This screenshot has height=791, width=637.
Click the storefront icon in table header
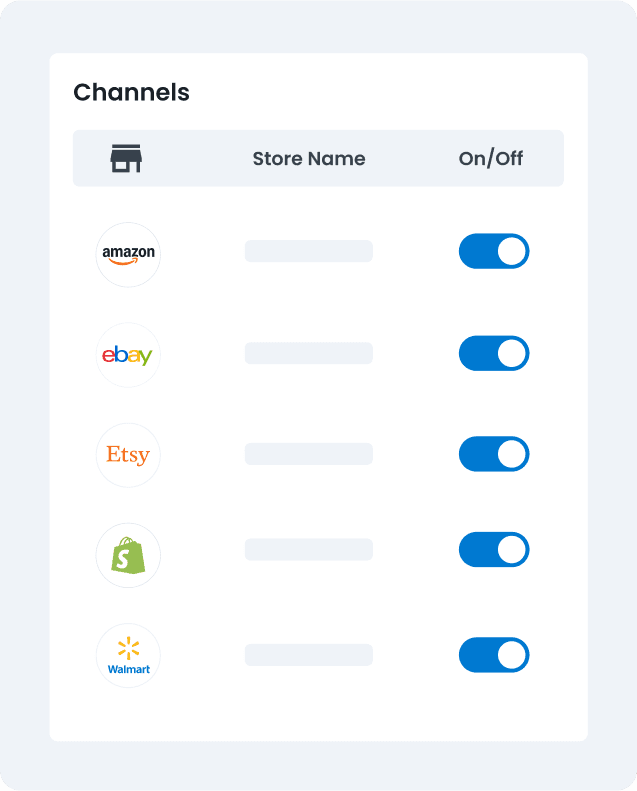click(126, 158)
